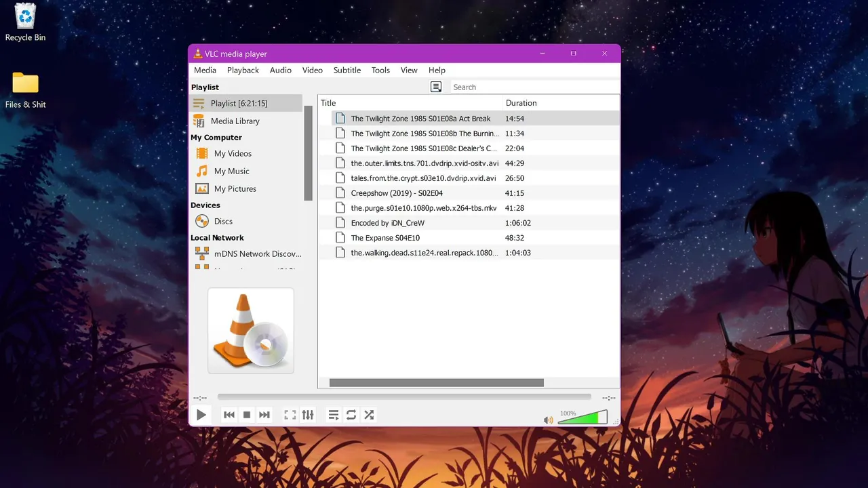This screenshot has height=488, width=868.
Task: Open the Audio menu
Action: [x=281, y=70]
